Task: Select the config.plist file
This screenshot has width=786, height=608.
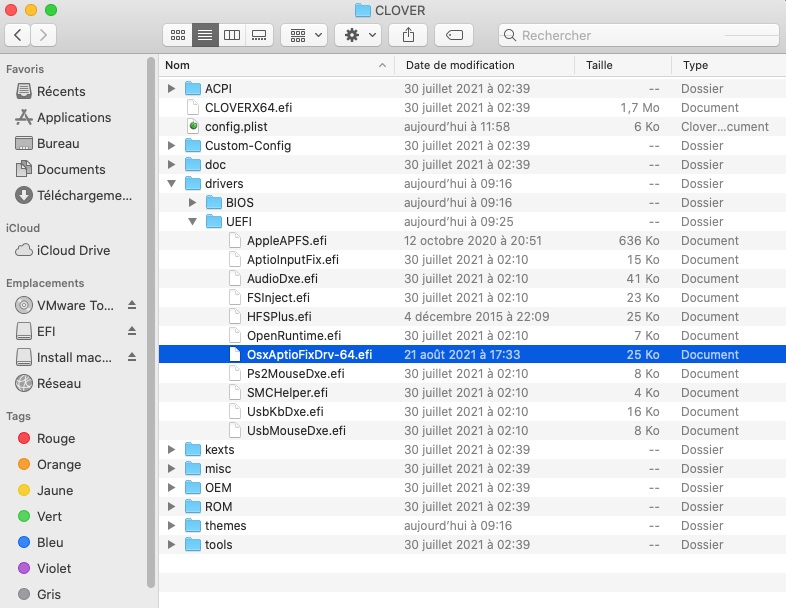Action: coord(472,127)
